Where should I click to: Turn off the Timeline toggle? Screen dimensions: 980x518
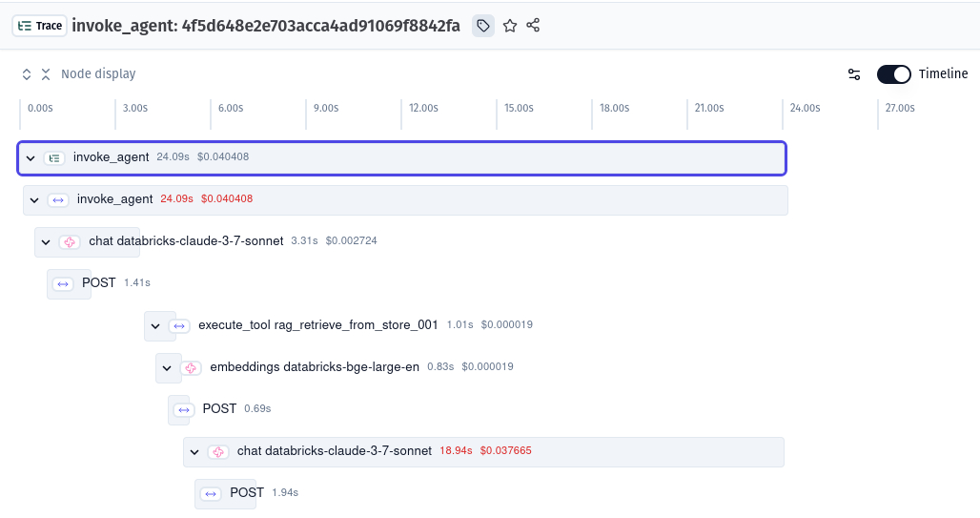coord(893,74)
